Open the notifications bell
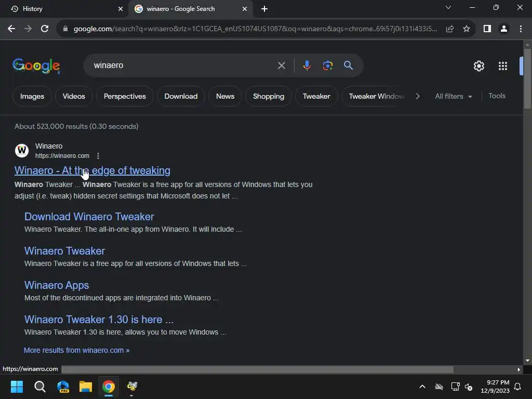Viewport: 532px width, 399px height. 517,387
